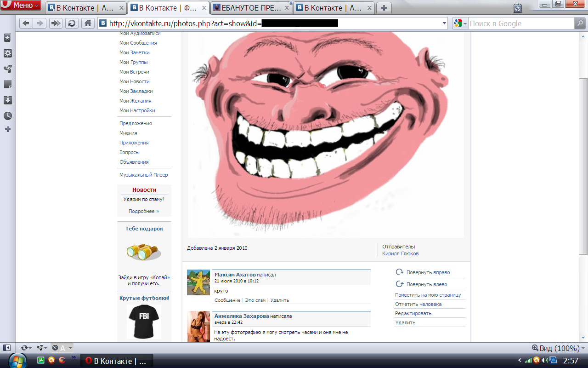Click Максим Ахатов's avatar thumbnail
Image resolution: width=588 pixels, height=368 pixels.
pos(198,282)
